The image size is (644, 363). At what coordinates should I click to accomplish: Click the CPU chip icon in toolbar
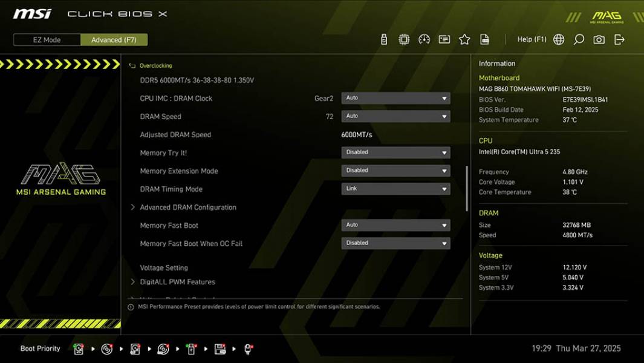click(x=404, y=39)
